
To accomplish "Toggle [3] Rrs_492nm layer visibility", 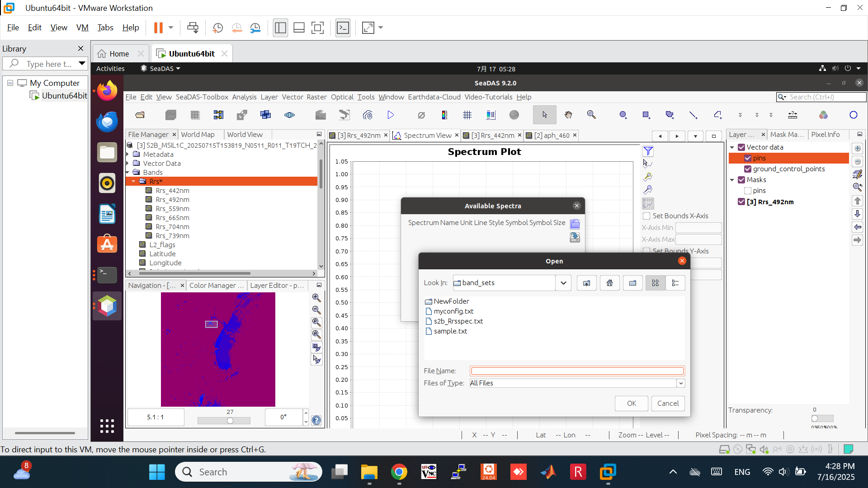I will [x=741, y=202].
